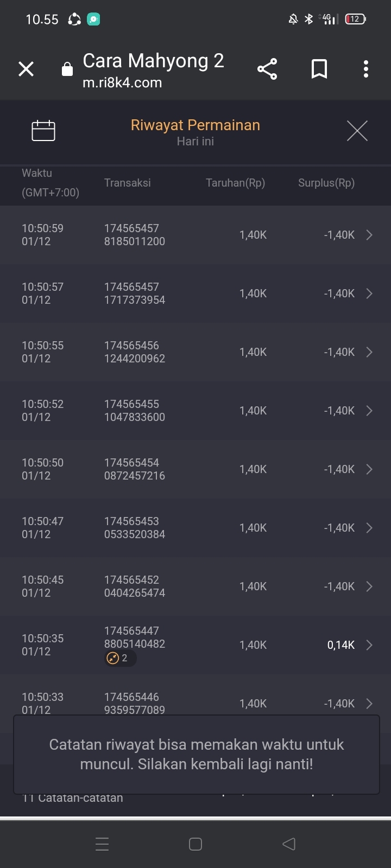The height and width of the screenshot is (868, 391).
Task: Open the Android recent apps menu
Action: coord(102,844)
